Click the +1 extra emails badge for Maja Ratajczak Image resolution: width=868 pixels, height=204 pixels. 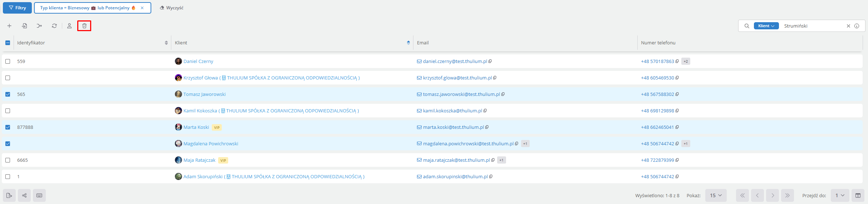click(501, 160)
